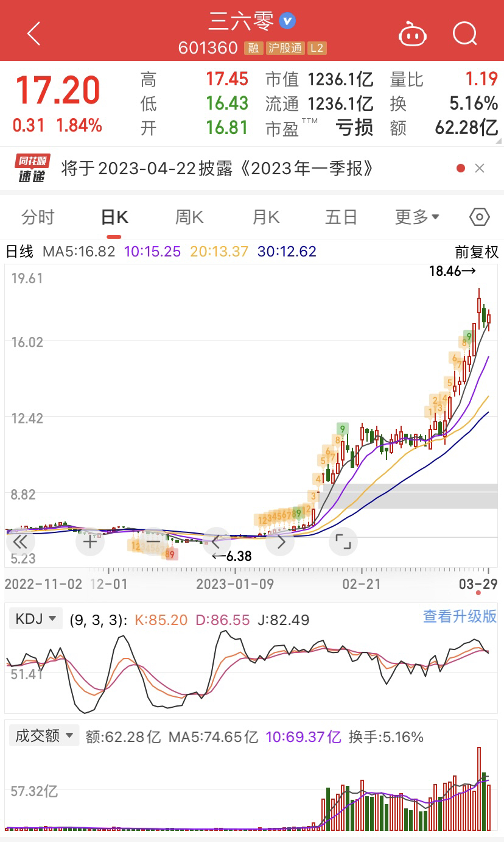The width and height of the screenshot is (504, 851).
Task: Tap the 6.38 low price marker
Action: [x=231, y=556]
